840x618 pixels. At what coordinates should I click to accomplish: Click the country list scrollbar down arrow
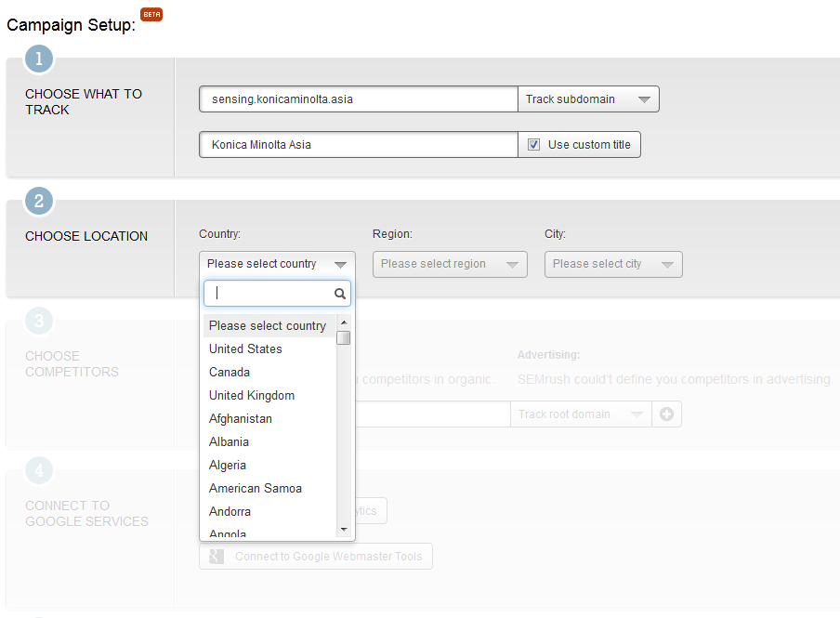[x=344, y=530]
